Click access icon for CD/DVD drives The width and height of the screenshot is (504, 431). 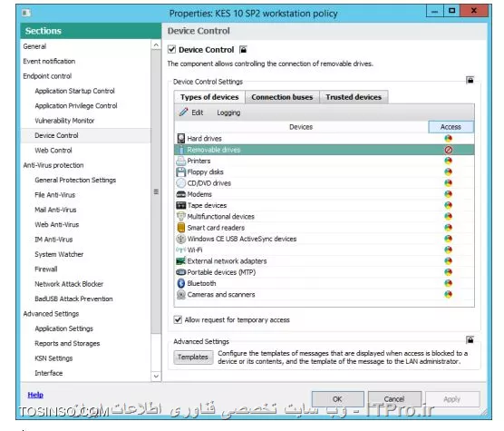(x=448, y=183)
